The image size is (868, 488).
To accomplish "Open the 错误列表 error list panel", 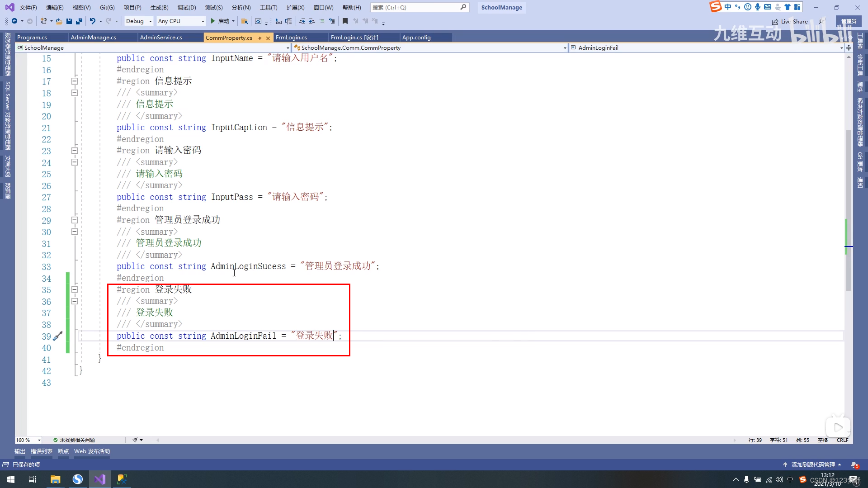I will pyautogui.click(x=42, y=451).
